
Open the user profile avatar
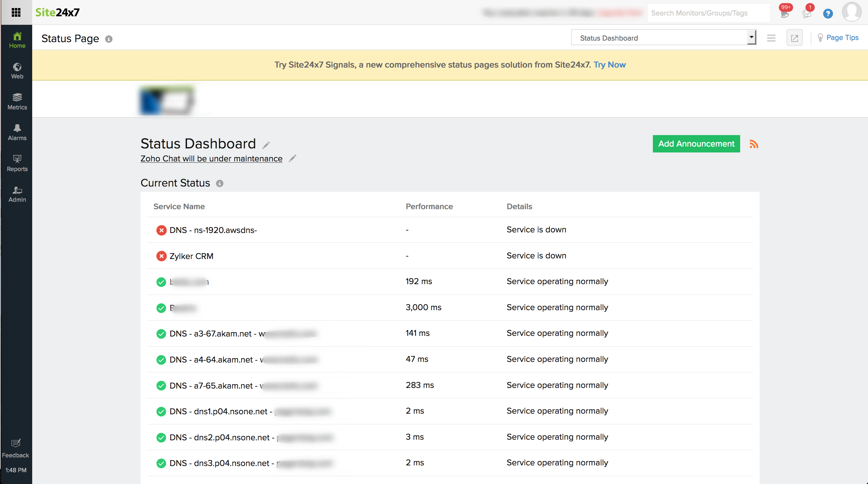851,12
